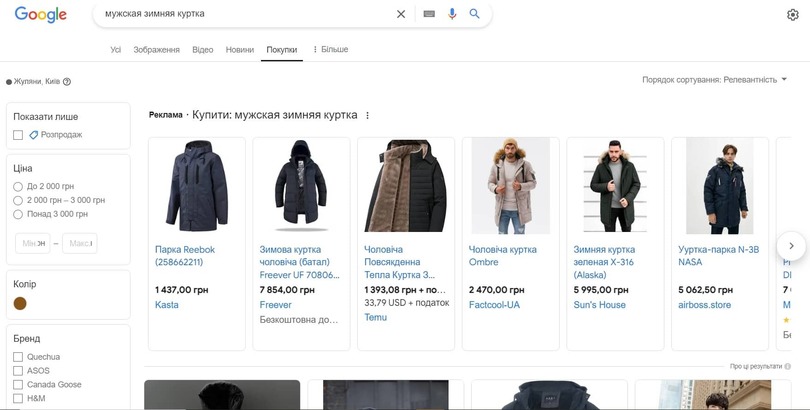Clear the search query with X icon
The image size is (810, 410).
[x=401, y=14]
